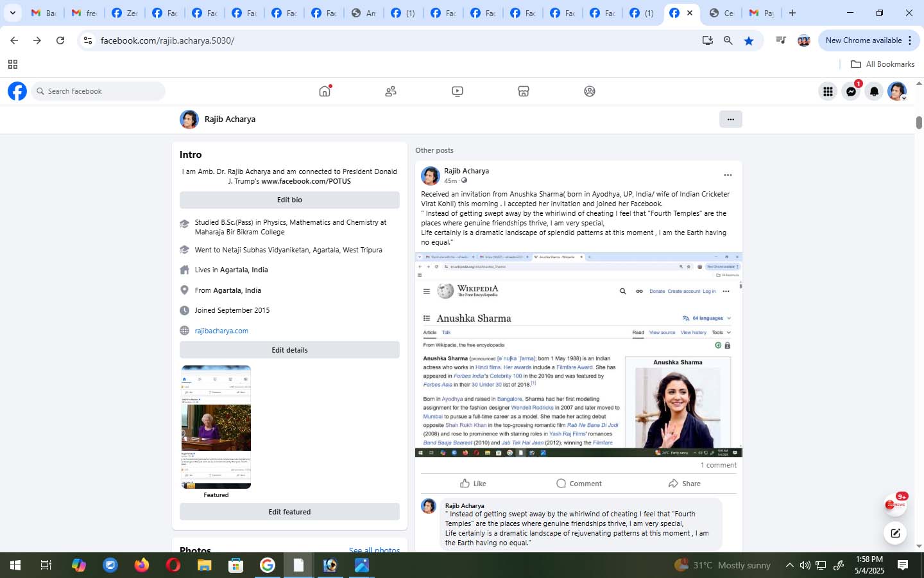This screenshot has width=924, height=578.
Task: Open the Wikipedia screenshot in post
Action: pos(579,355)
